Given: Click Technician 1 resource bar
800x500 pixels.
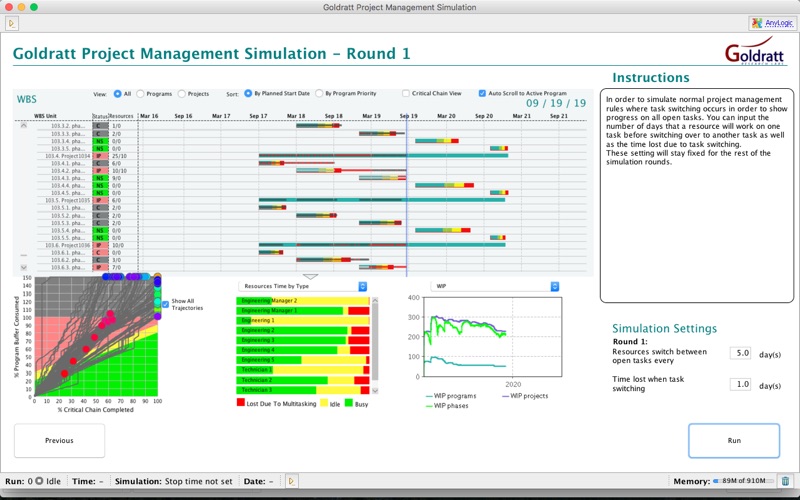Looking at the screenshot, I should (304, 370).
